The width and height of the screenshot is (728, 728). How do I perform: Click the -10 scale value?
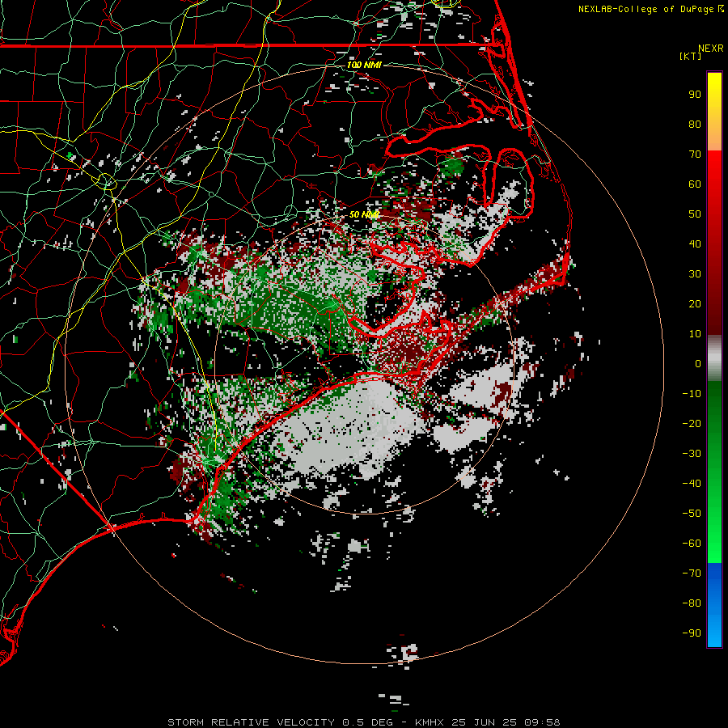[692, 394]
